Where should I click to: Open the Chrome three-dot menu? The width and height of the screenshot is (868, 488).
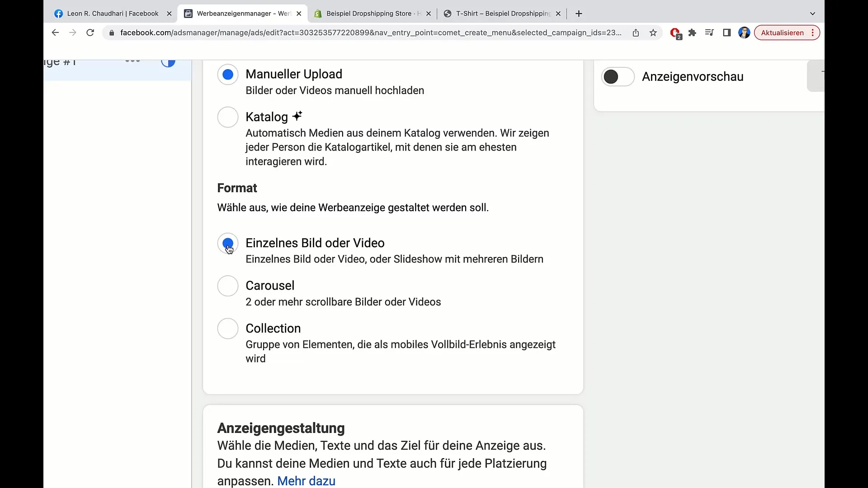pyautogui.click(x=813, y=33)
